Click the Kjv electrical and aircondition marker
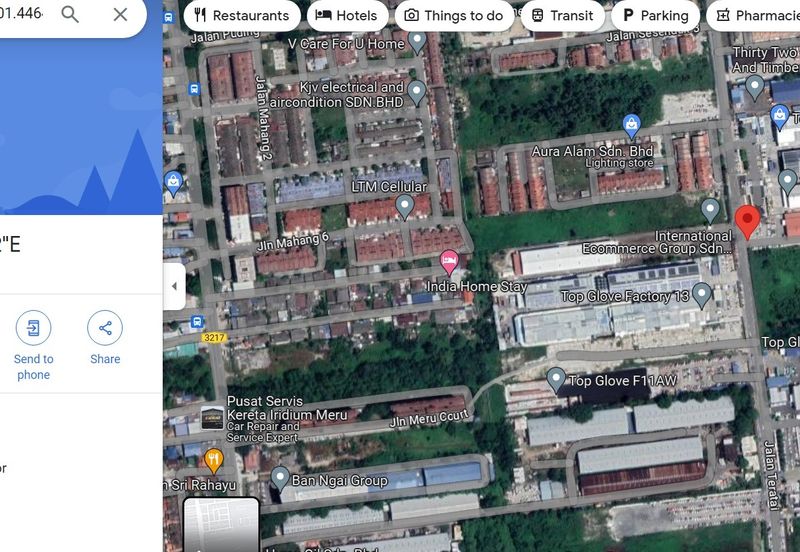Viewport: 800px width, 552px height. coord(417,92)
